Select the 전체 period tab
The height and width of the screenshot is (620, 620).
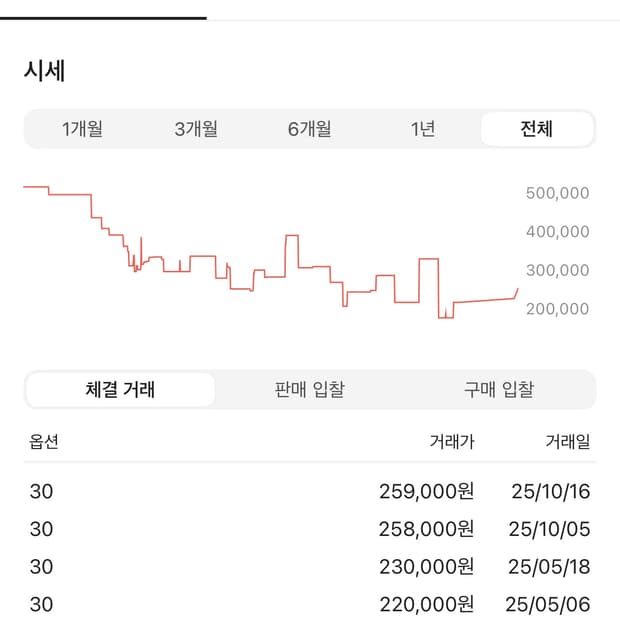537,129
